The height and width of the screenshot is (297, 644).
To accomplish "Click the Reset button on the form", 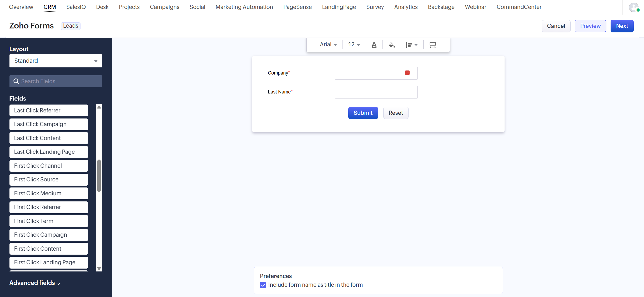I will [396, 113].
